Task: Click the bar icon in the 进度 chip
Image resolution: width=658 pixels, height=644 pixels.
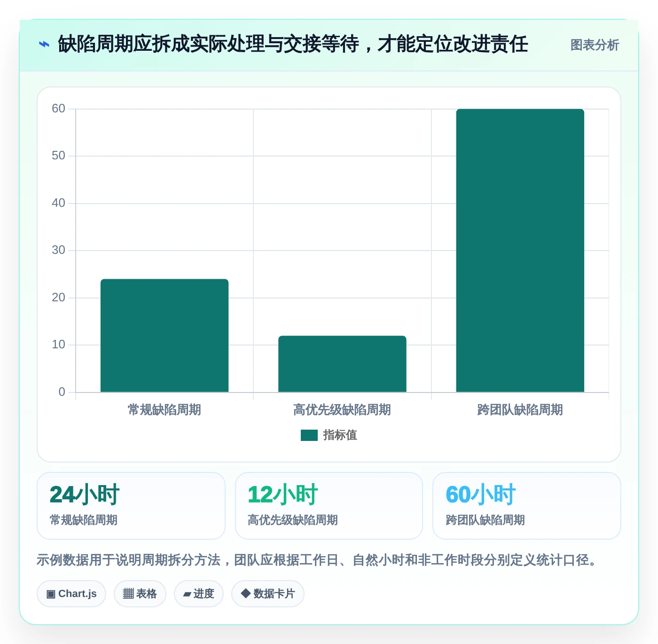Action: 187,595
